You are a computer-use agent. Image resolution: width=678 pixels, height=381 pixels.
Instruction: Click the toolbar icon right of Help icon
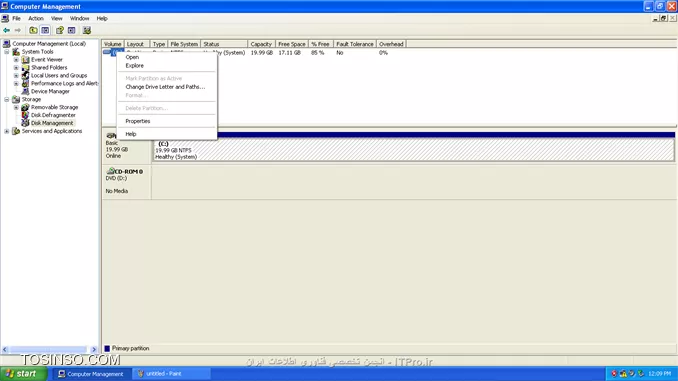[x=72, y=30]
